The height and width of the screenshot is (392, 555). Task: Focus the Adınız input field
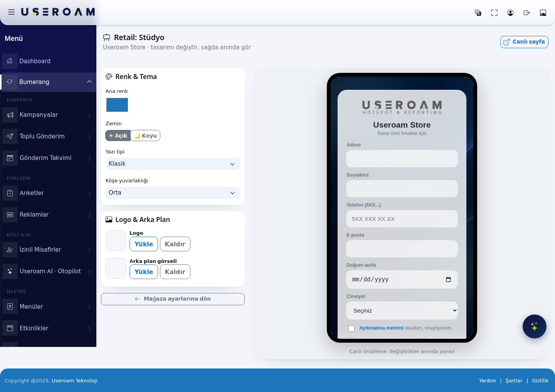pyautogui.click(x=402, y=159)
